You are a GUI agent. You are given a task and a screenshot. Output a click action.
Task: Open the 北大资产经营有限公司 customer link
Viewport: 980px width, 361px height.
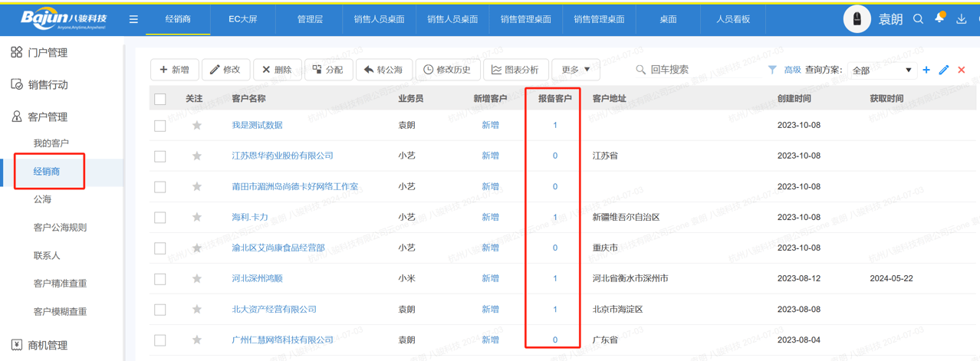tap(274, 309)
